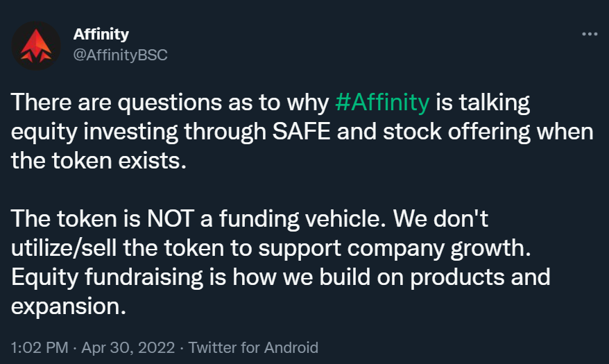Visit the @AffinityBSC handle
This screenshot has width=609, height=364.
[121, 55]
